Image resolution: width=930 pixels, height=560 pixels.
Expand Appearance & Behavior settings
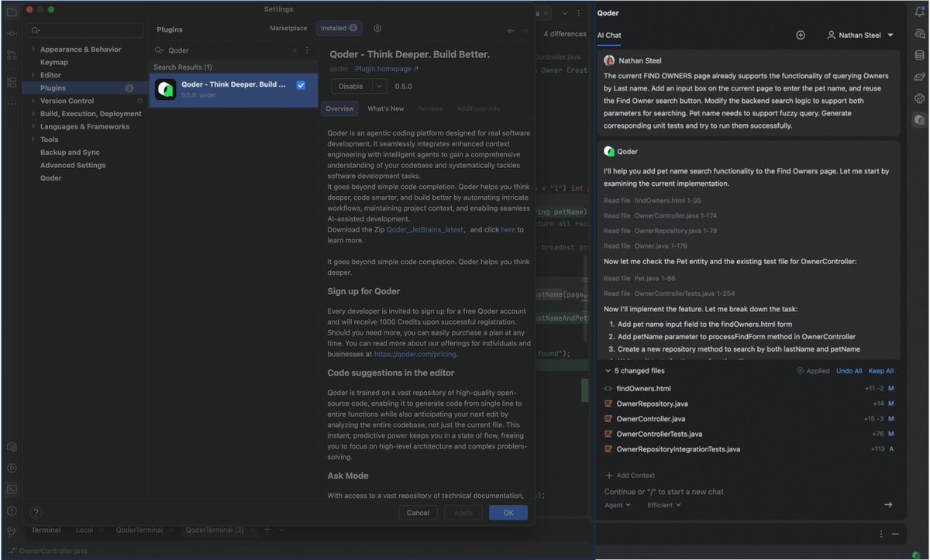pyautogui.click(x=33, y=50)
